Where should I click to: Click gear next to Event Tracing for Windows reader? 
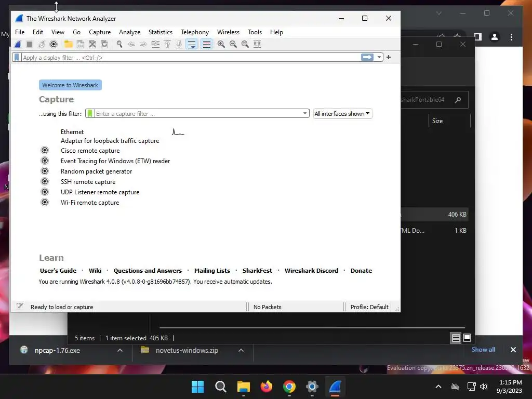click(x=45, y=161)
